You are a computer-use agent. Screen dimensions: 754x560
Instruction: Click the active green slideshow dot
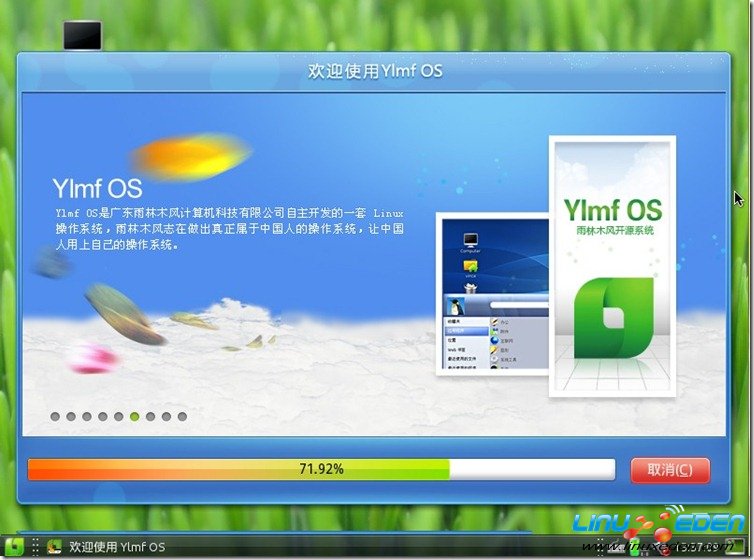135,416
